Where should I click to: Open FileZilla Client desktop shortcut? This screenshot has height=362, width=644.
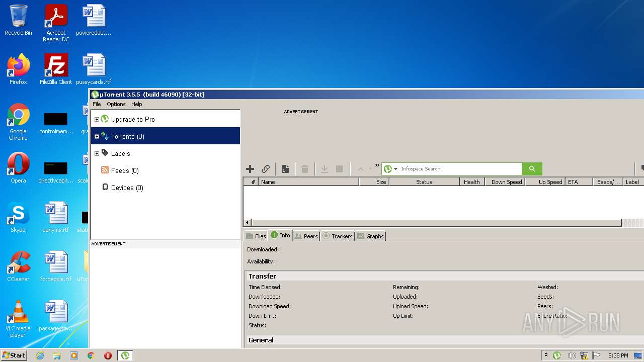coord(56,69)
